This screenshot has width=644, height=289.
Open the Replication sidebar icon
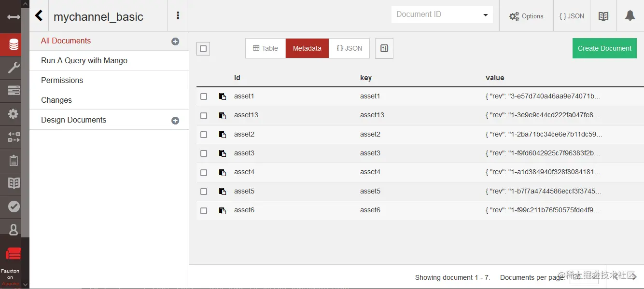click(x=14, y=137)
